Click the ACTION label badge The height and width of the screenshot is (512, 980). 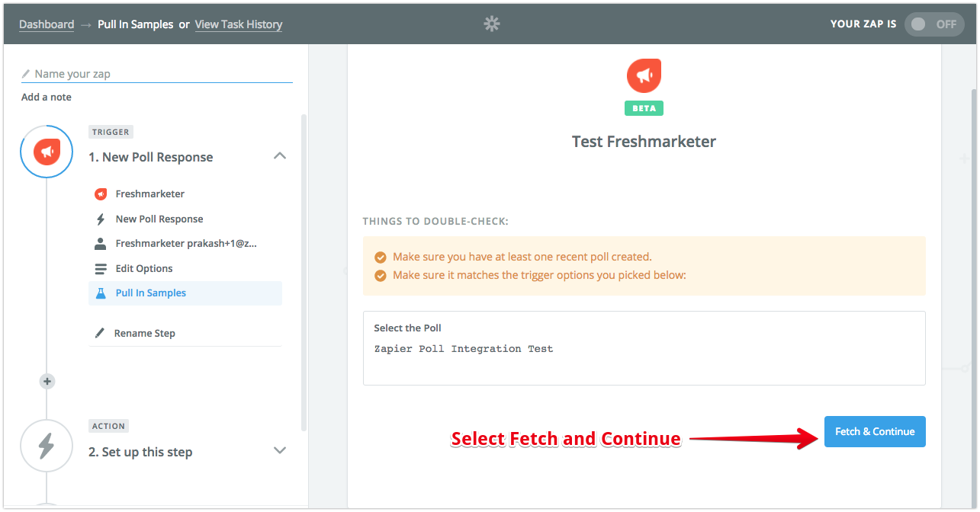pyautogui.click(x=108, y=426)
